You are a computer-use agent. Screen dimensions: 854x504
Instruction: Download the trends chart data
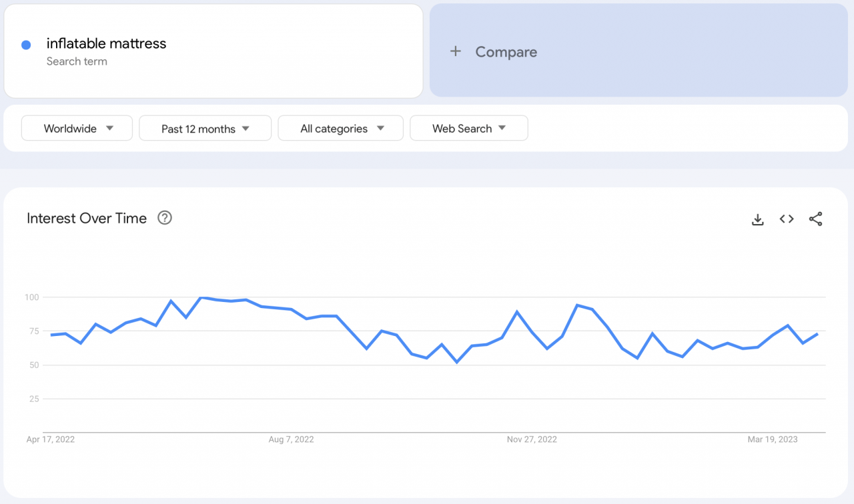[757, 219]
